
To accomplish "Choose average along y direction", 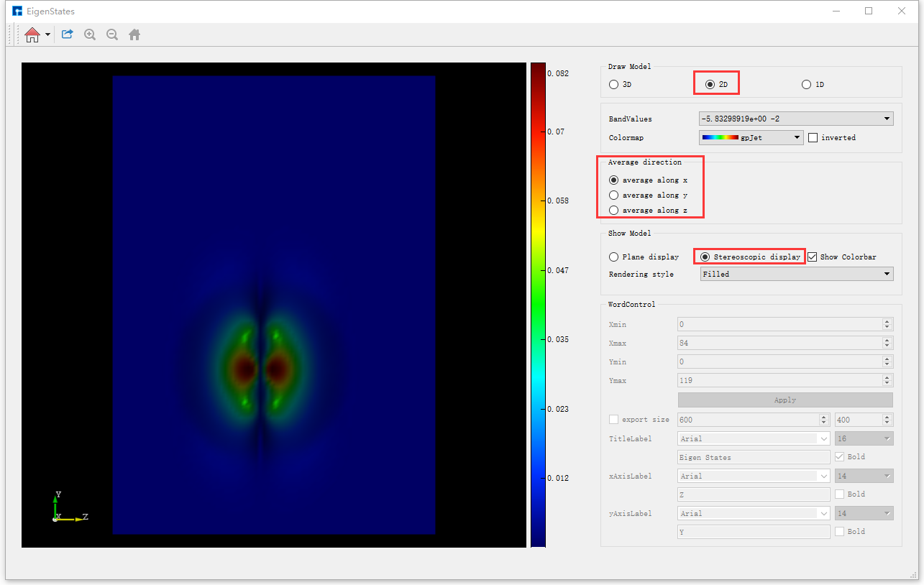I will click(x=613, y=195).
